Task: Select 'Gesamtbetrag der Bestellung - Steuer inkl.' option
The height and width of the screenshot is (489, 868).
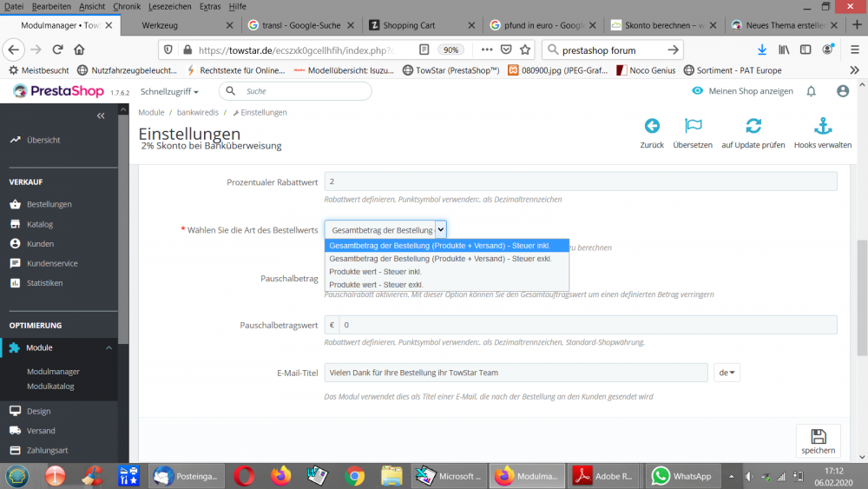Action: [x=447, y=245]
